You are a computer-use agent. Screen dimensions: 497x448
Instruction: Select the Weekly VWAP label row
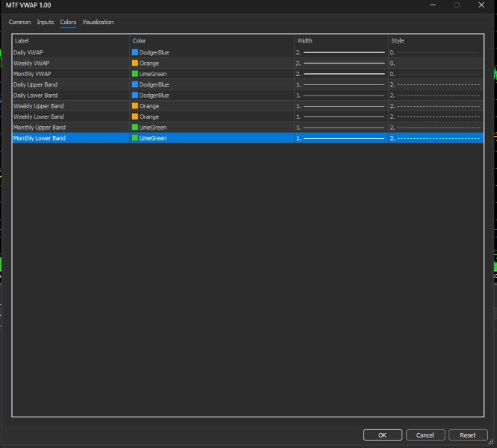(71, 63)
